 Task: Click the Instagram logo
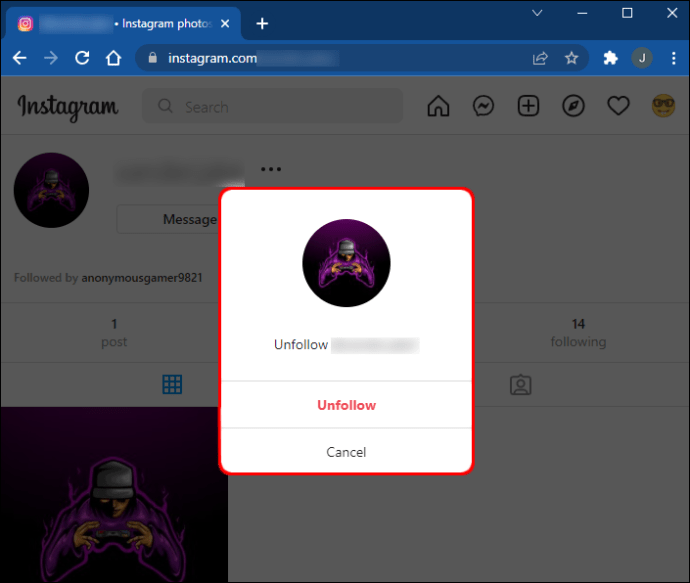pyautogui.click(x=68, y=107)
